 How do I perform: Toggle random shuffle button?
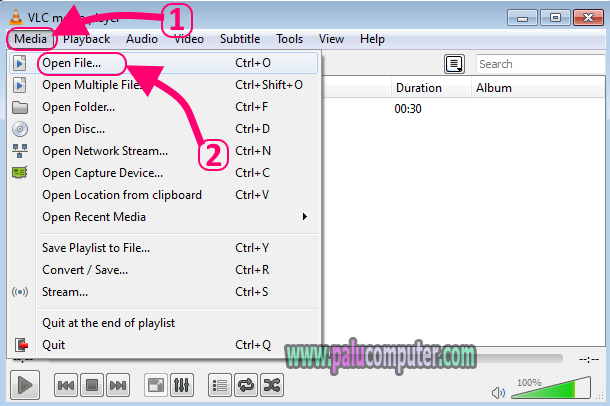pos(272,385)
